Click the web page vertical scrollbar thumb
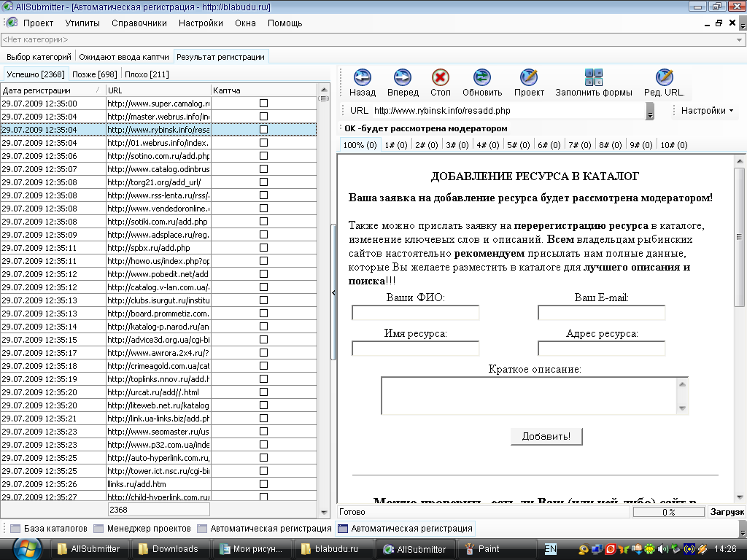 (739, 236)
